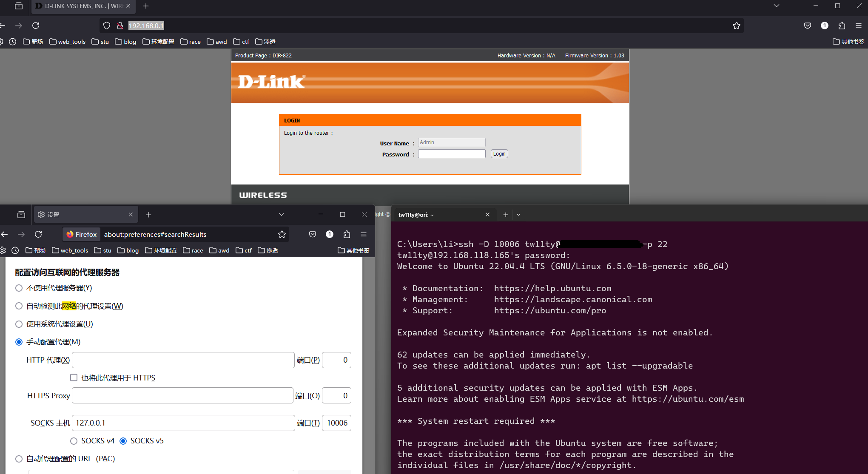Select '使用系统代理设置' radio button

[19, 324]
